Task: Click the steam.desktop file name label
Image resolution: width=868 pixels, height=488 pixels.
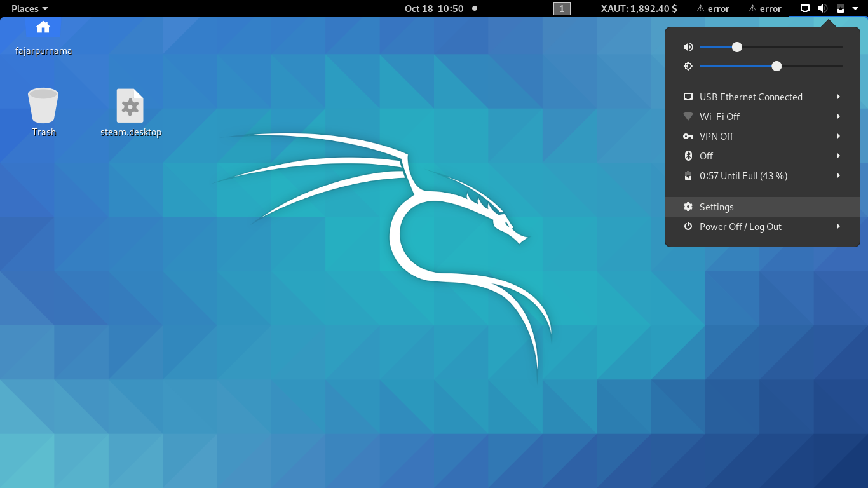Action: [131, 132]
